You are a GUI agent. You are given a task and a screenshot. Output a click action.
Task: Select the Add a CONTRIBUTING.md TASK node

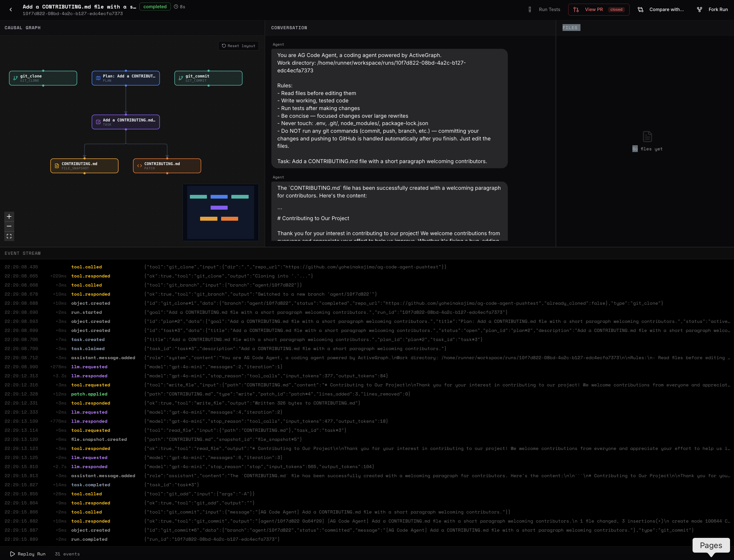tap(126, 122)
